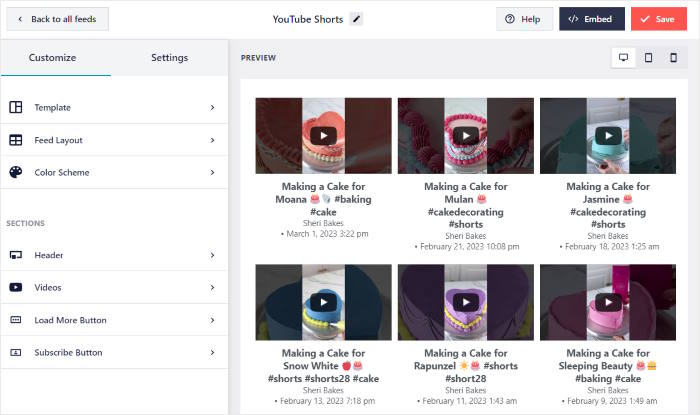700x415 pixels.
Task: Click the Load More Button icon
Action: (x=16, y=320)
